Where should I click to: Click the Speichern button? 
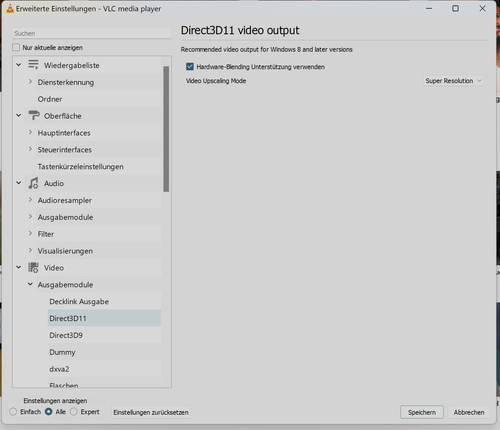422,412
